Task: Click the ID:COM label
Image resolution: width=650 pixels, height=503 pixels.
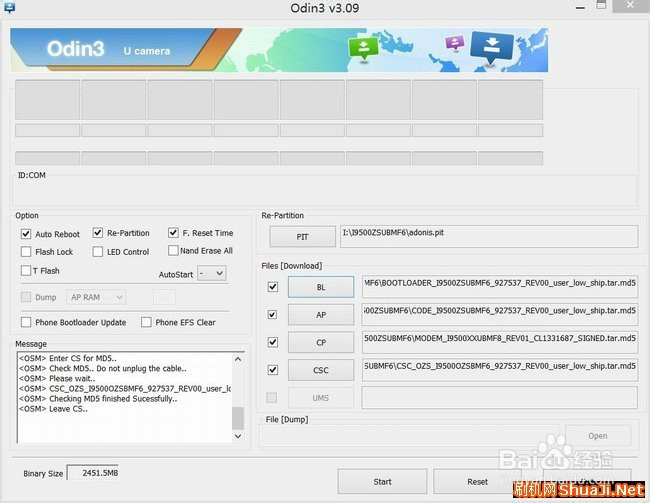Action: [x=32, y=175]
